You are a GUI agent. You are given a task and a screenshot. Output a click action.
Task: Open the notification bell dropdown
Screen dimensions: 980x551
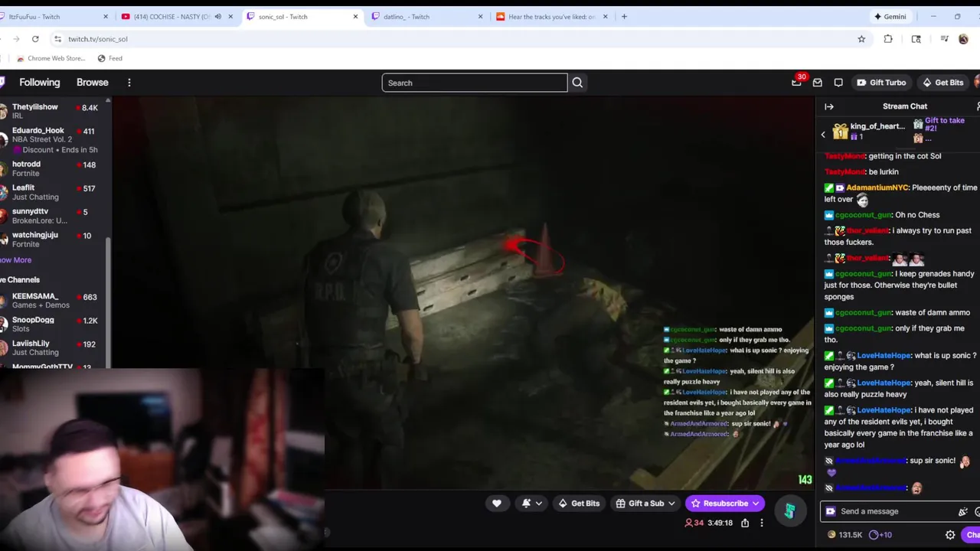(x=531, y=504)
